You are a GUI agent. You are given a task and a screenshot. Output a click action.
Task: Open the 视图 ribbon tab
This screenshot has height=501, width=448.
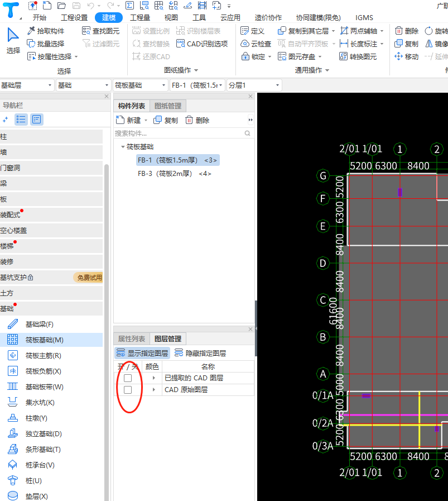pos(171,17)
